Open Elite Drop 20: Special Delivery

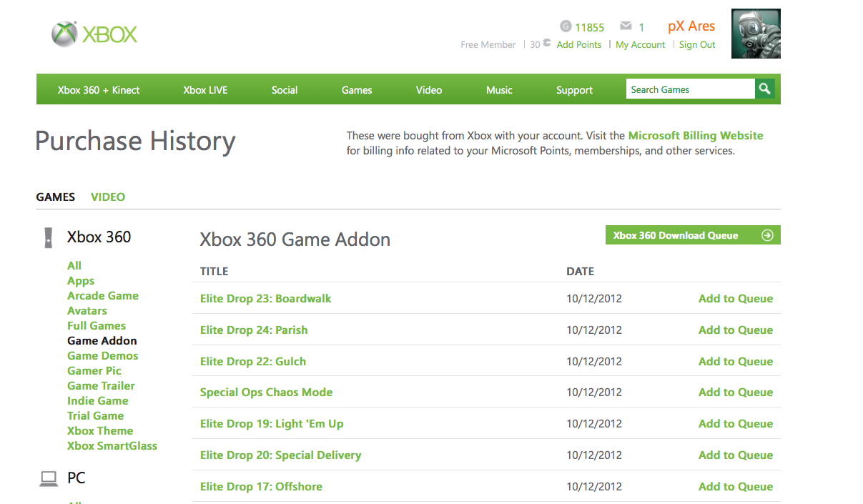click(x=281, y=455)
